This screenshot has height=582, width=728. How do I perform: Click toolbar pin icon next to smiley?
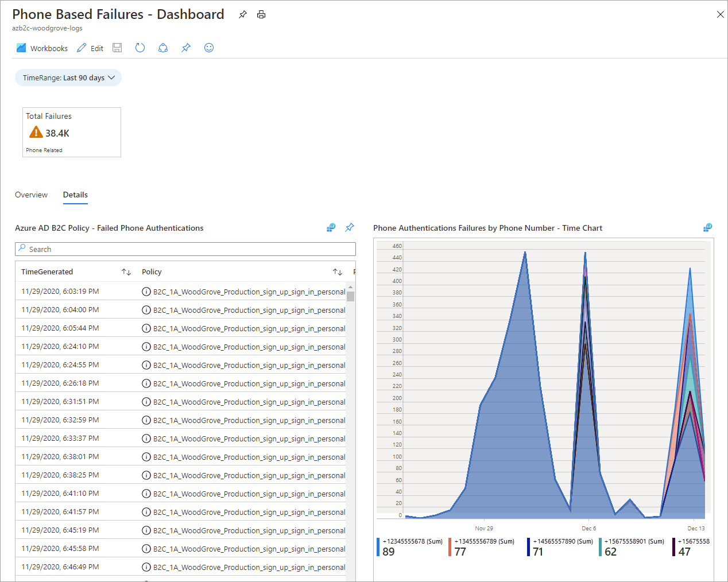coord(186,48)
